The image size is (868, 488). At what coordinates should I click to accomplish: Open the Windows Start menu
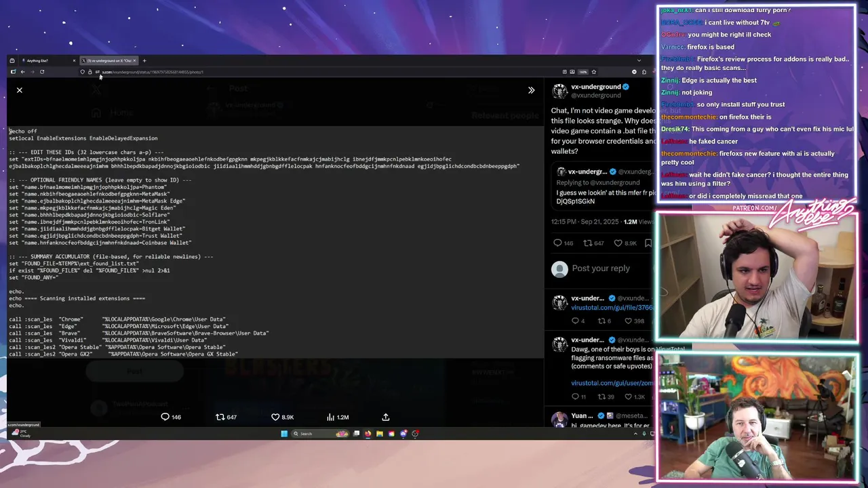[284, 434]
